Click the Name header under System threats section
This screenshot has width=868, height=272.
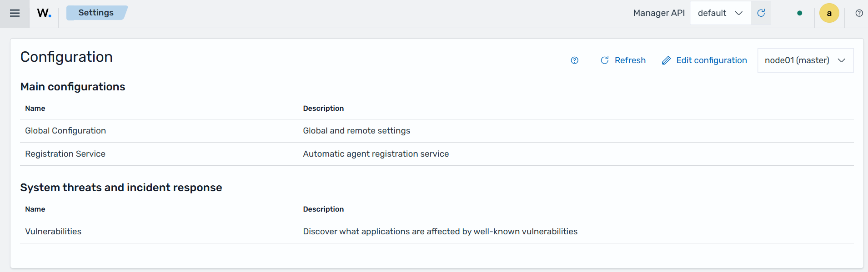point(35,209)
